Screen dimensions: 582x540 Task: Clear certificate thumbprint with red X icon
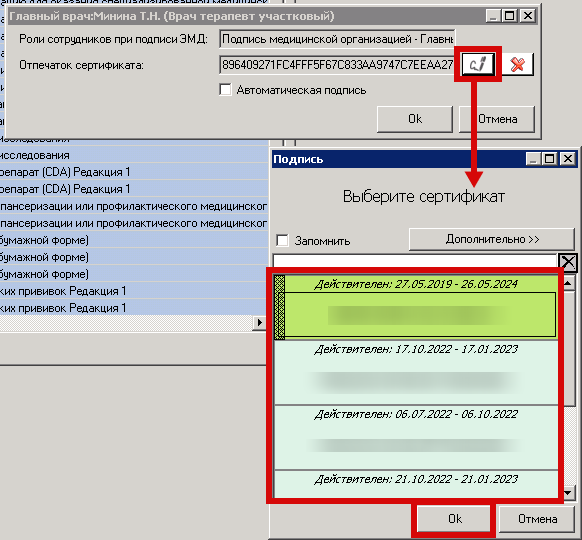(517, 64)
